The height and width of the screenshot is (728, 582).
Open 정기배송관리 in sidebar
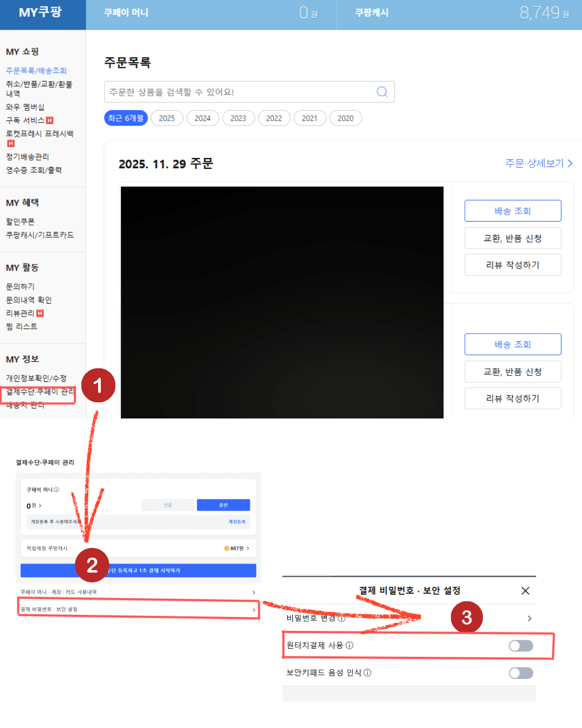pos(27,157)
